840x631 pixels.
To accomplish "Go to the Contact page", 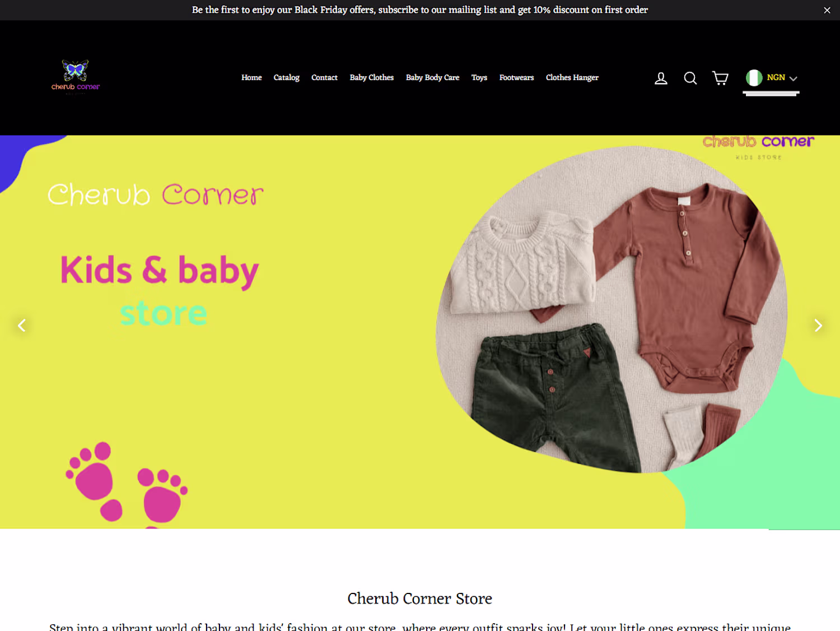I will 324,78.
